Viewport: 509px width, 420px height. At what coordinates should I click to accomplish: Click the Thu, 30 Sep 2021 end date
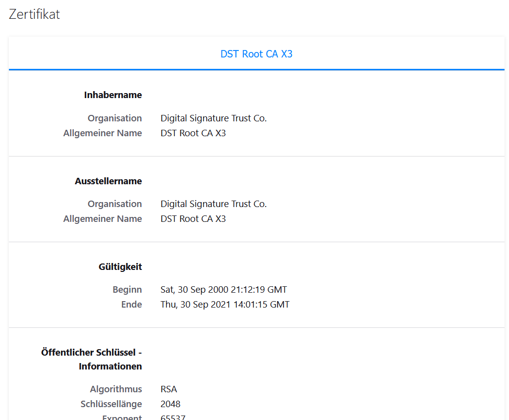tap(225, 305)
